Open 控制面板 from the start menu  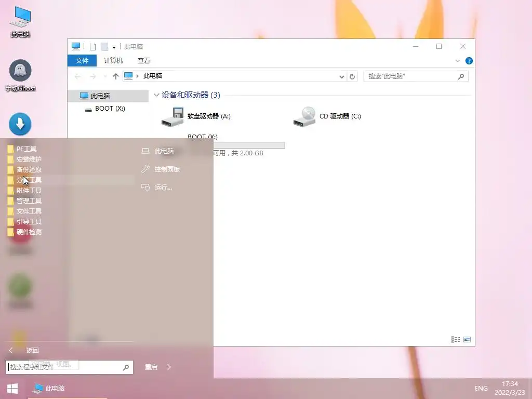(x=161, y=169)
